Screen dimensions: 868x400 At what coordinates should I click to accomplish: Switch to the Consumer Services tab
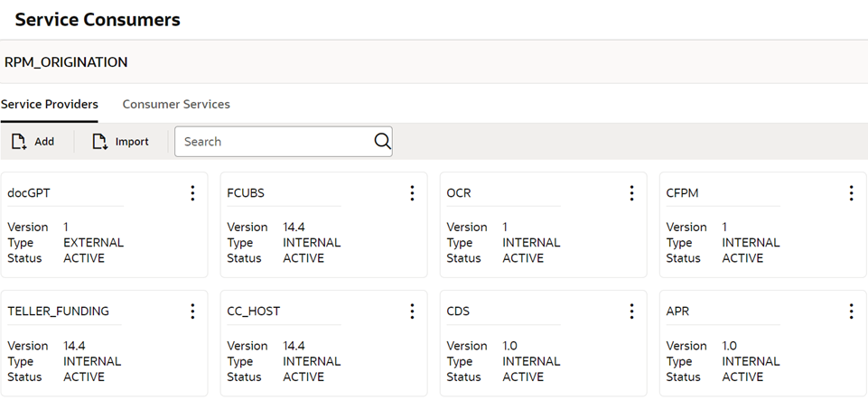pos(176,105)
